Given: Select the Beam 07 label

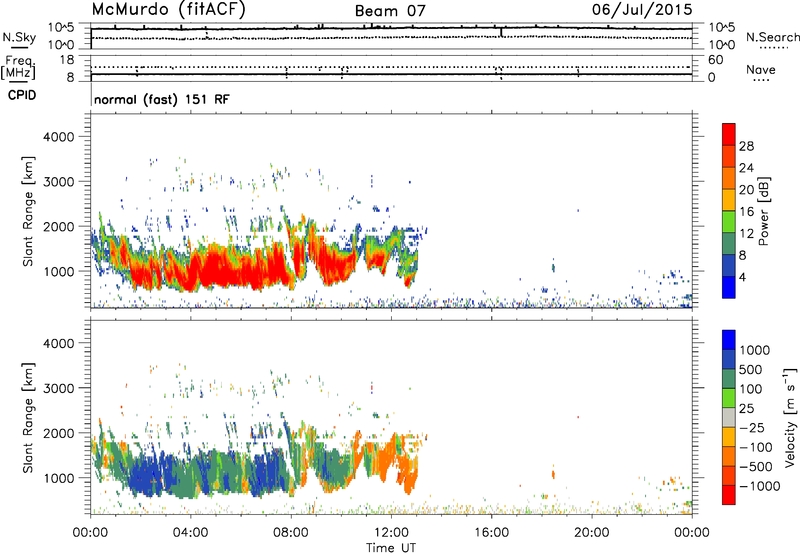Looking at the screenshot, I should [390, 11].
